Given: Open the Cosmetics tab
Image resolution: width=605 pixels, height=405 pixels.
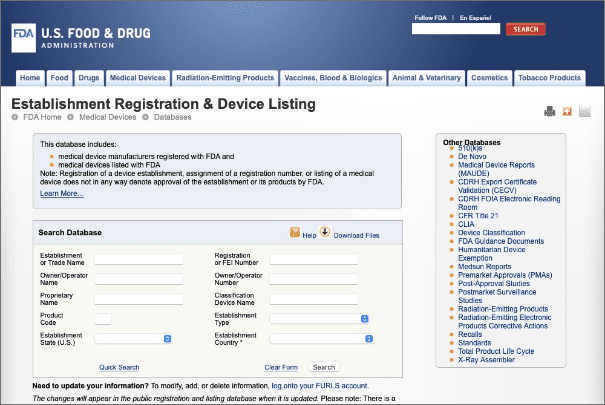Looking at the screenshot, I should point(489,78).
